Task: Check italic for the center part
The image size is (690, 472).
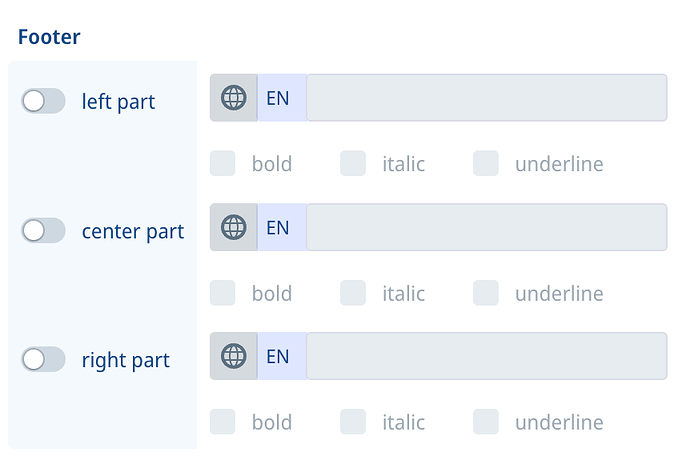Action: 353,293
